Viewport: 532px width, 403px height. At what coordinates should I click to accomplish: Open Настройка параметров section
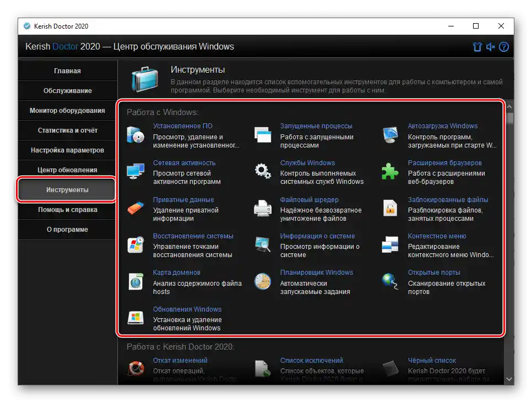67,150
